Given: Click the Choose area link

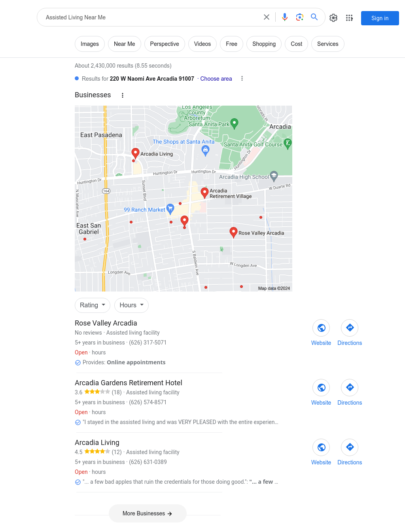Looking at the screenshot, I should (x=216, y=79).
